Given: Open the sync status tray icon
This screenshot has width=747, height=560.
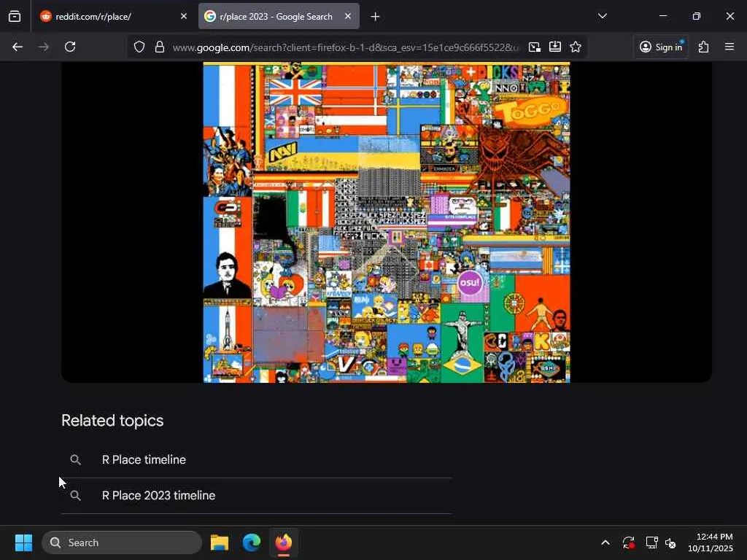Looking at the screenshot, I should [x=628, y=542].
